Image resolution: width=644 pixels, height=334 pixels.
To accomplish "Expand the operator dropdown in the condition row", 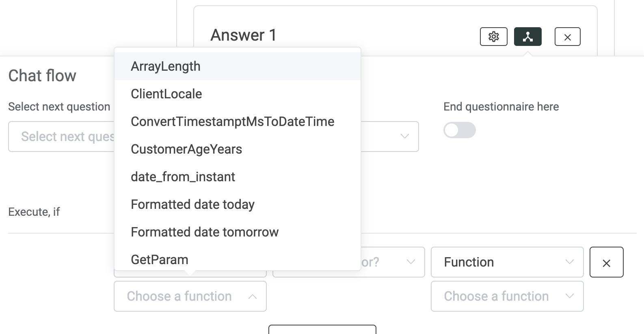I will click(x=411, y=262).
